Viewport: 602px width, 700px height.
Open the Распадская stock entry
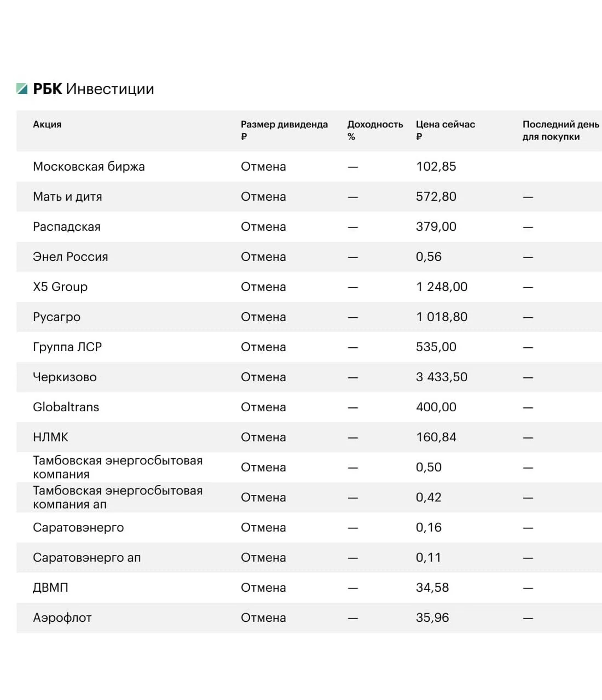(309, 226)
